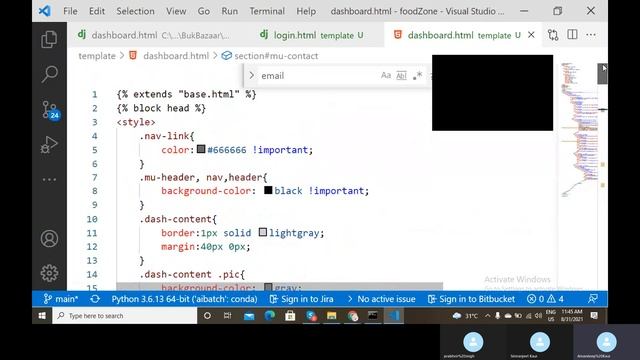640x360 pixels.
Task: Click the Windows taskbar search box
Action: 124,316
